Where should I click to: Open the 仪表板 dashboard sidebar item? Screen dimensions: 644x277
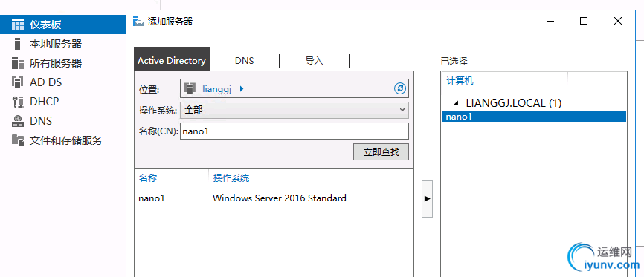tap(63, 25)
